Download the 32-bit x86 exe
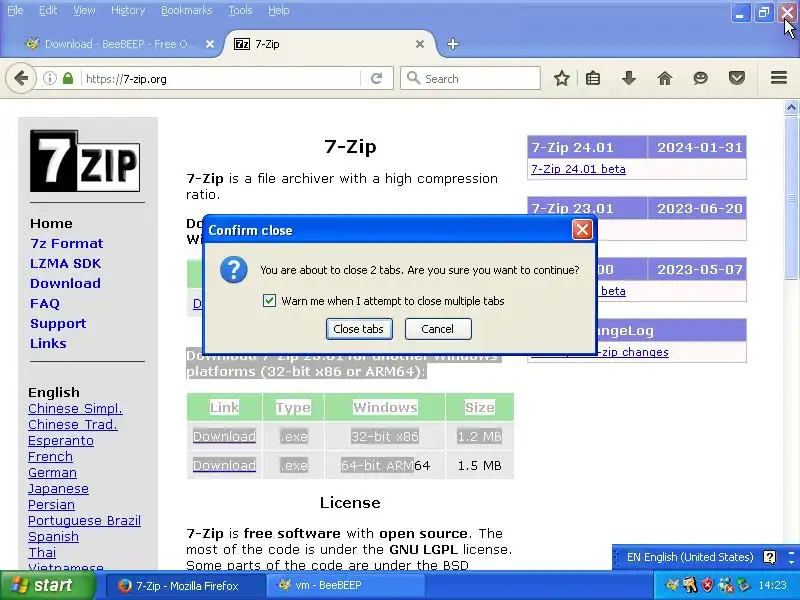 224,436
